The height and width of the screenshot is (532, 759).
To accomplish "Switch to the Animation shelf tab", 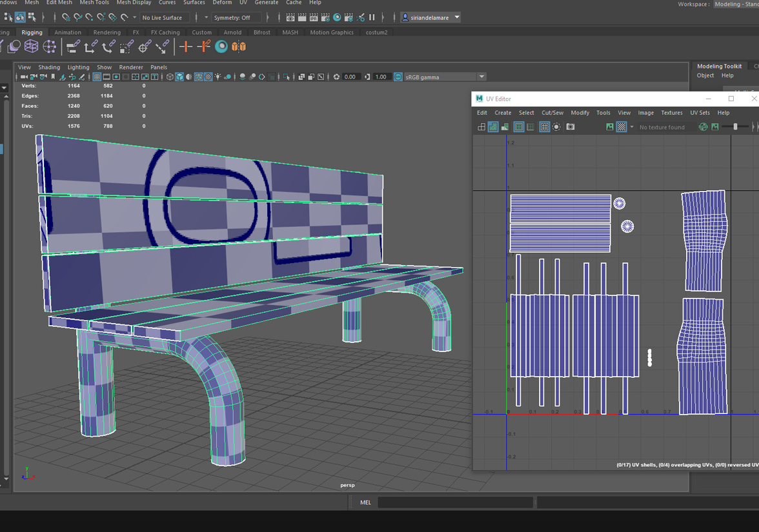I will (x=68, y=32).
